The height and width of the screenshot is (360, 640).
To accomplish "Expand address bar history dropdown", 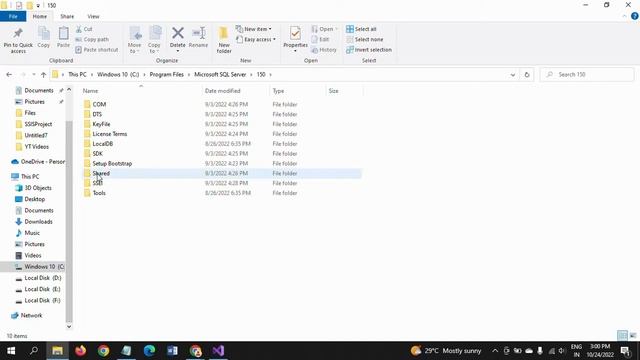I will coord(513,75).
